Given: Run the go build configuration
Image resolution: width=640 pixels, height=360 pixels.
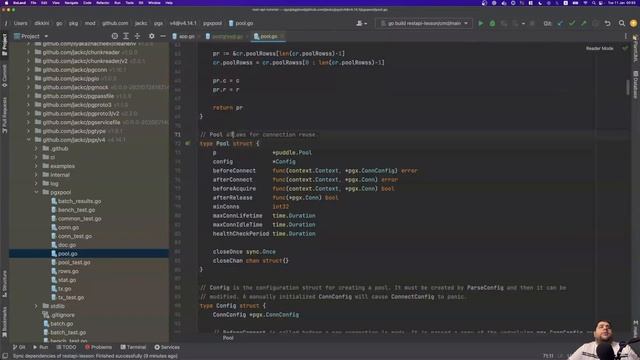Looking at the screenshot, I should pos(480,24).
